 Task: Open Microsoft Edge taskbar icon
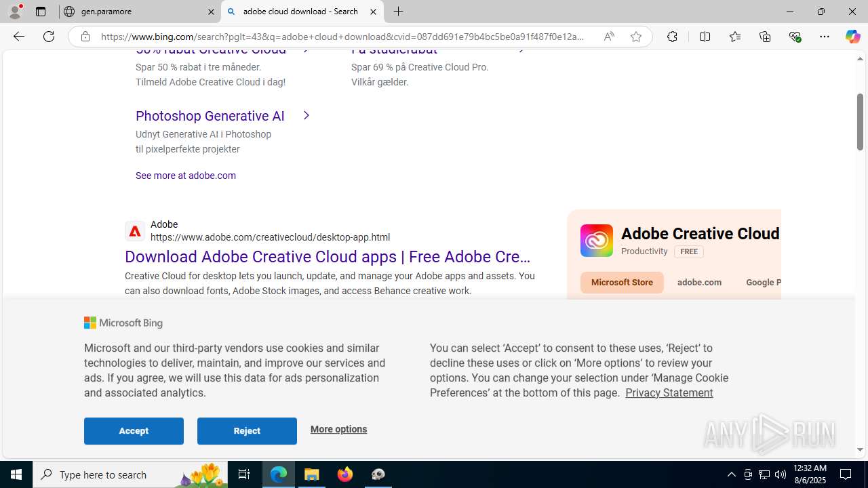tap(279, 474)
